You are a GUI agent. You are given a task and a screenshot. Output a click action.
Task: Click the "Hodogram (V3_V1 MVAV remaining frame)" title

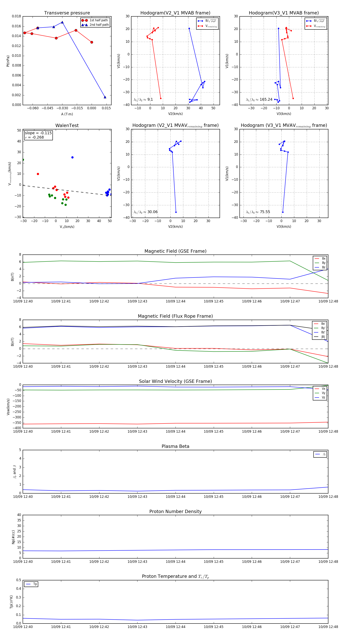coord(284,125)
